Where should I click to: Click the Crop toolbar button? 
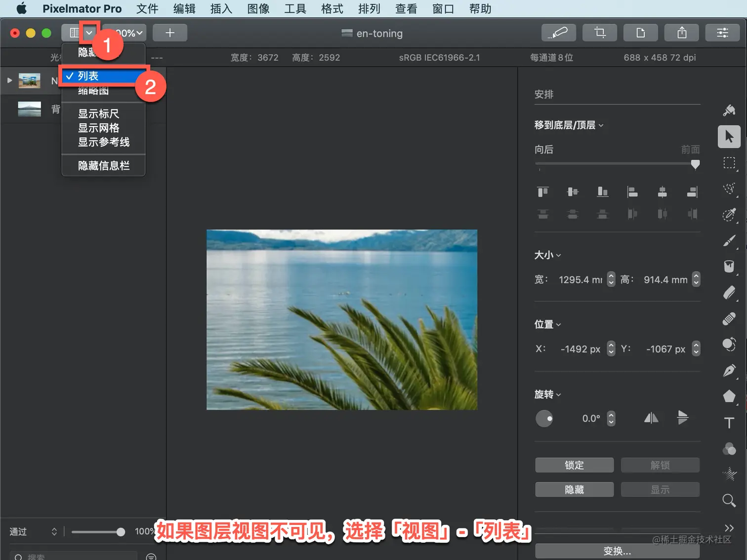[x=600, y=33]
